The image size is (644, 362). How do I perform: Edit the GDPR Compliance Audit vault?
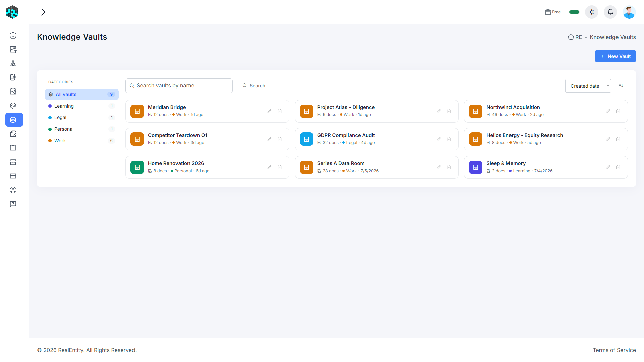pos(439,139)
